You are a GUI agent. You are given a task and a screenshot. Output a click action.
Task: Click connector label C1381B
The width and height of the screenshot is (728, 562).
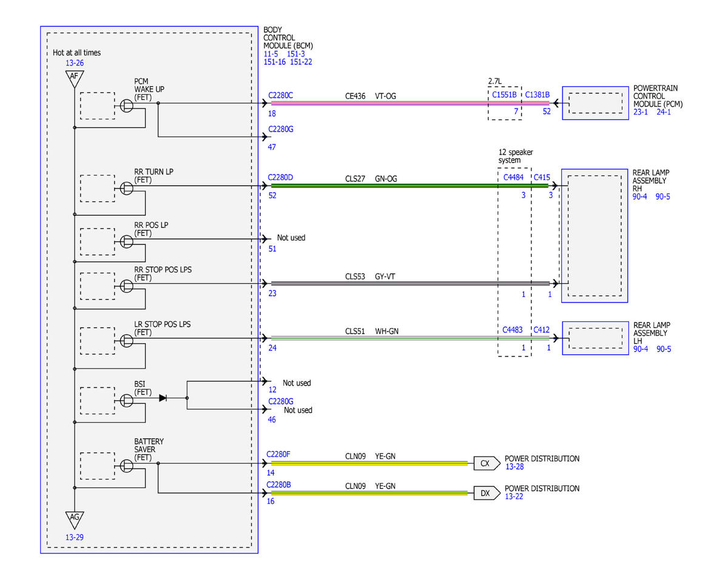[538, 95]
